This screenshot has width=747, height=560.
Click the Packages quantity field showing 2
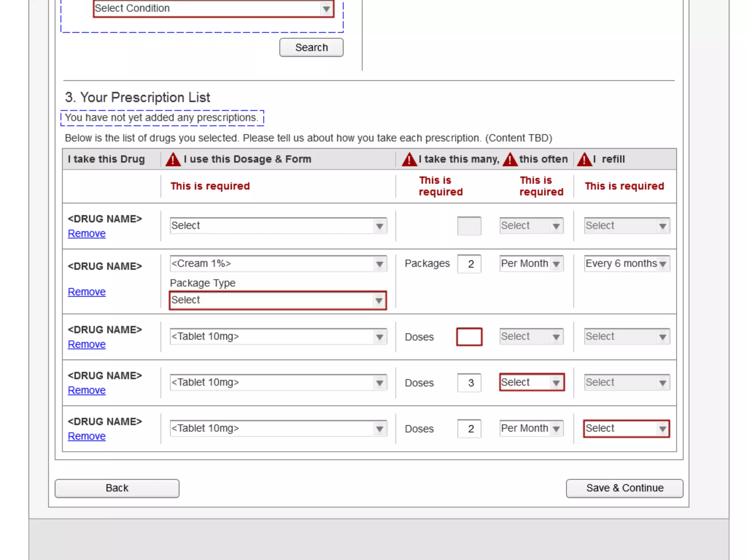point(469,264)
